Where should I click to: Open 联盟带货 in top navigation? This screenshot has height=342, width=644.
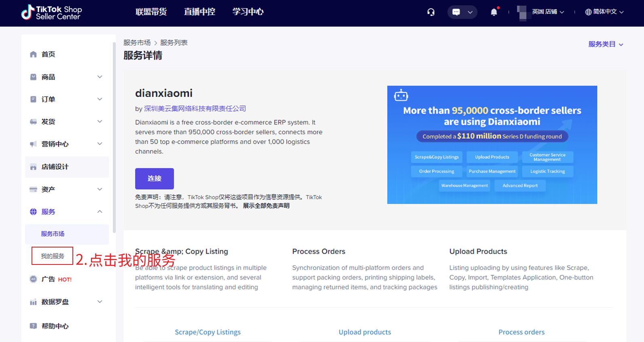click(151, 12)
